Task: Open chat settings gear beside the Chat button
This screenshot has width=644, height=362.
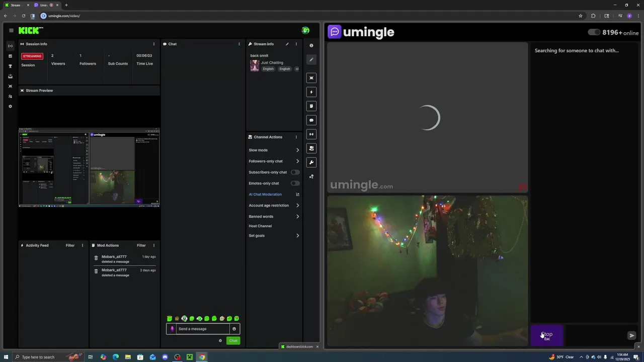Action: click(x=220, y=341)
